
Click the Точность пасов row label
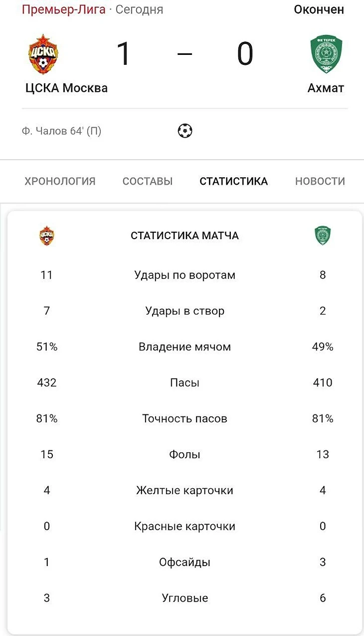(x=185, y=419)
